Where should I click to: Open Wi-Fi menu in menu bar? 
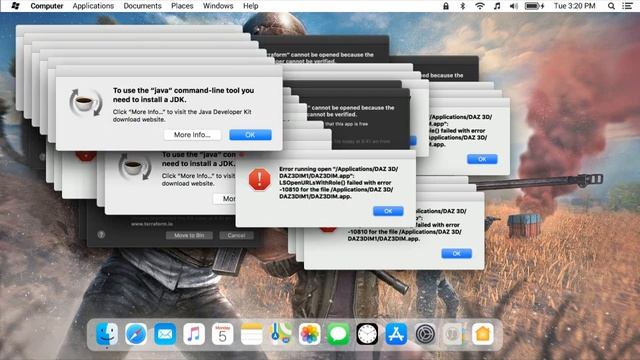(480, 6)
